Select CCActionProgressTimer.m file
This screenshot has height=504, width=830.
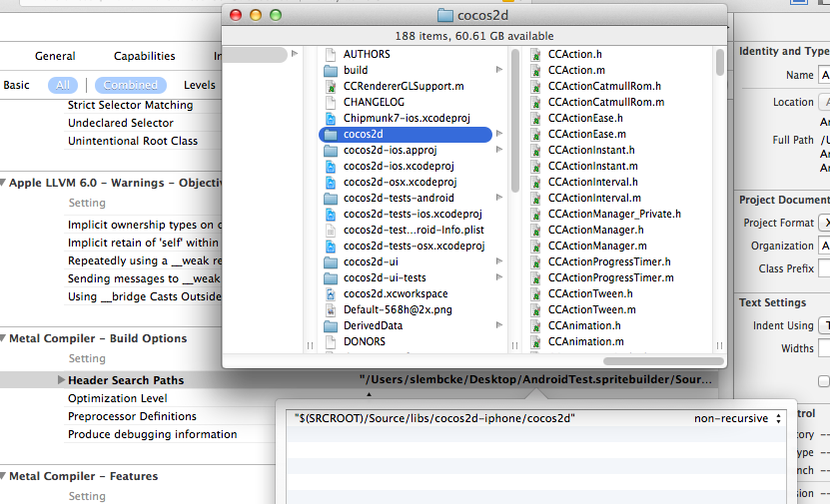[x=611, y=277]
